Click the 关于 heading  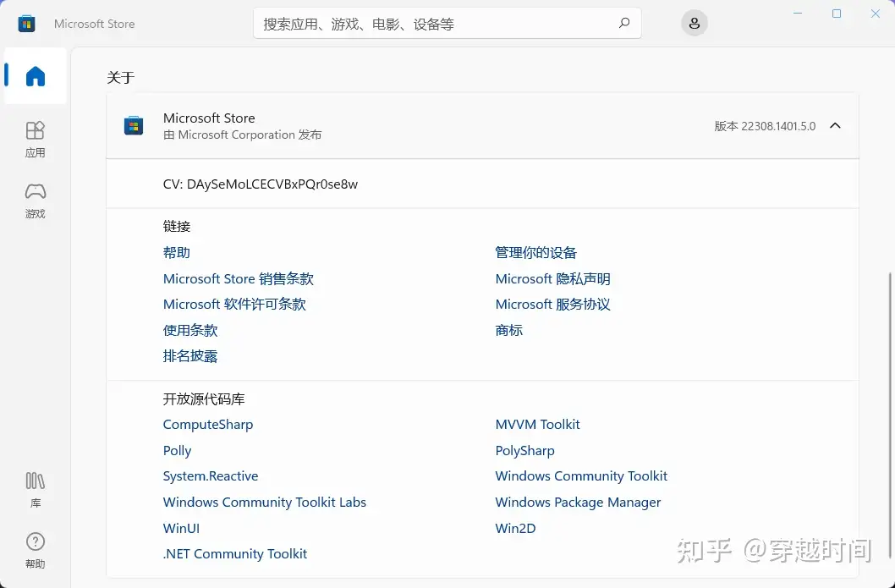coord(120,78)
